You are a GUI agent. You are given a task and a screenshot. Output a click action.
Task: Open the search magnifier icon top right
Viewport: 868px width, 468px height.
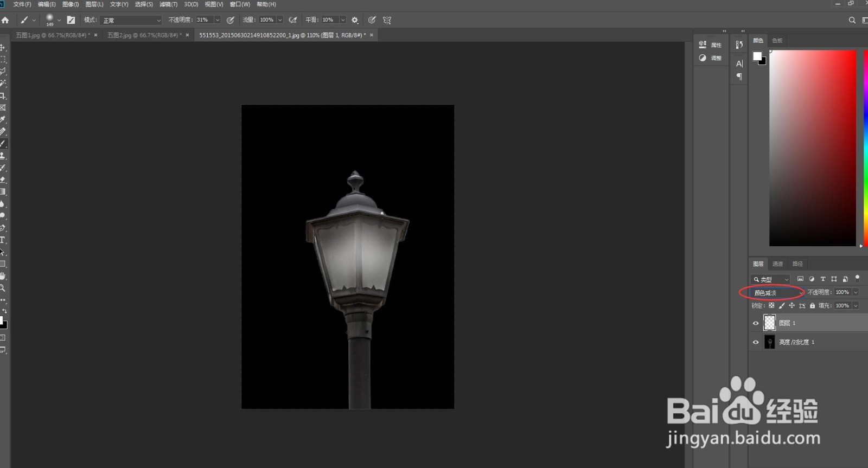tap(852, 20)
